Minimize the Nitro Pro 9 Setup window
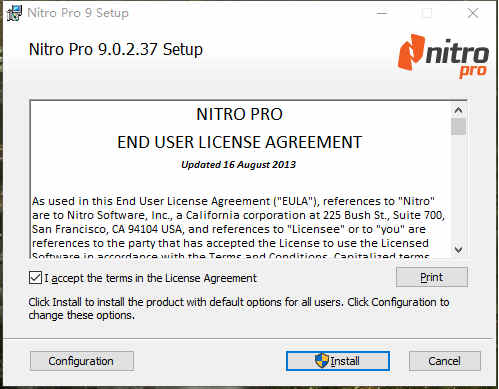The image size is (499, 389). (382, 13)
